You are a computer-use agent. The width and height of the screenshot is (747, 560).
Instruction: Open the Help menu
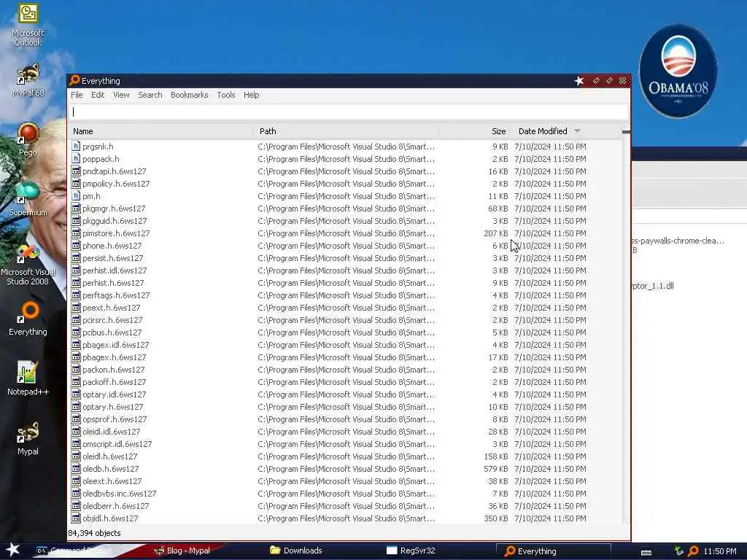point(251,95)
